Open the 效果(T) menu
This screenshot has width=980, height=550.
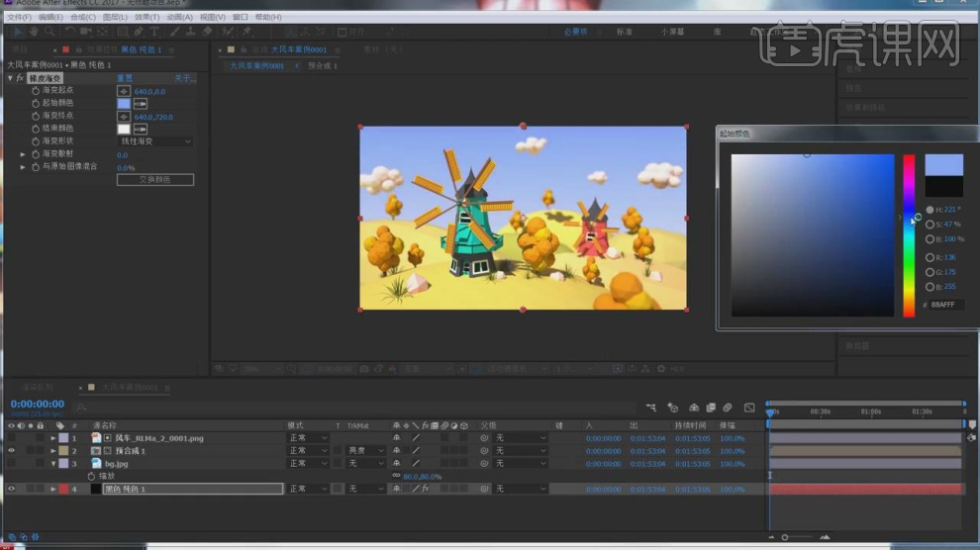click(147, 17)
